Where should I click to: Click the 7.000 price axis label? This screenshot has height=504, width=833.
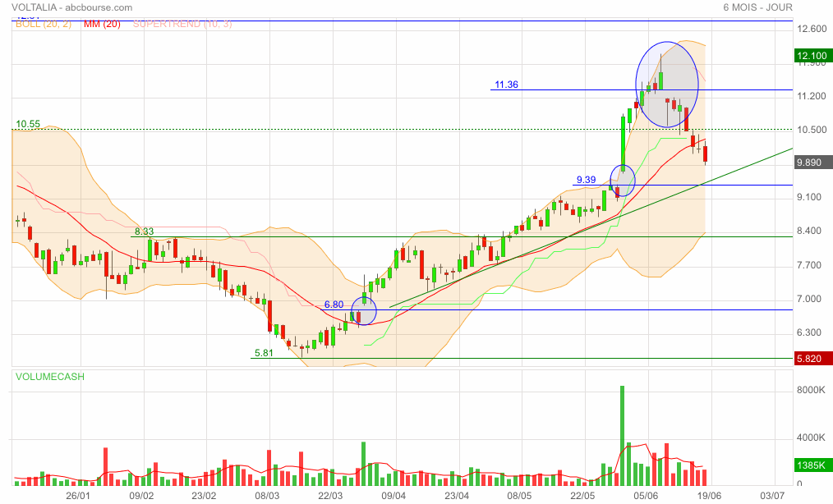(x=812, y=299)
